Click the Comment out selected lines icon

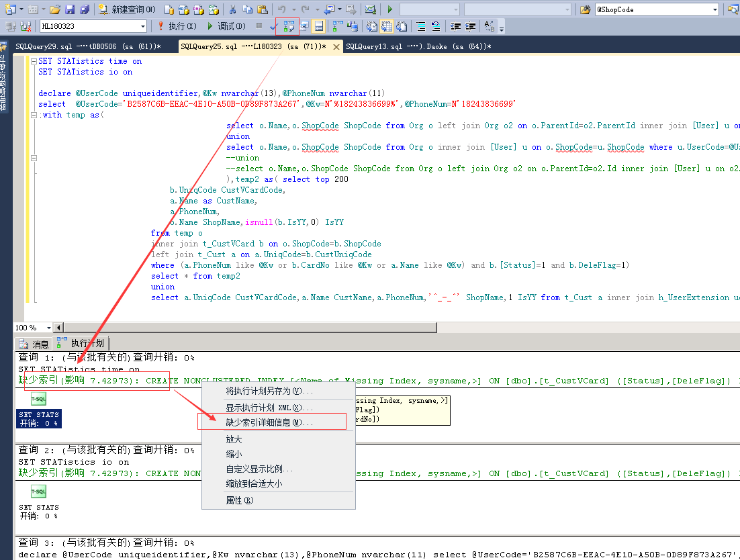tap(421, 26)
